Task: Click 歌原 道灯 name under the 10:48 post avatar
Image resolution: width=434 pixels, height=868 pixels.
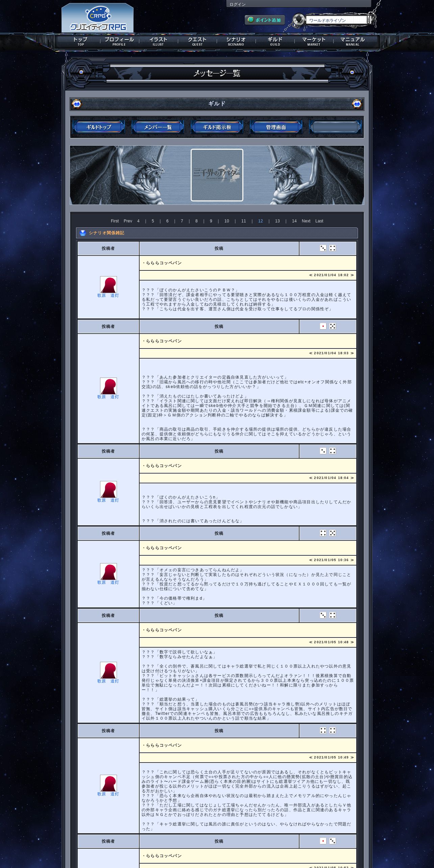Action: click(108, 681)
